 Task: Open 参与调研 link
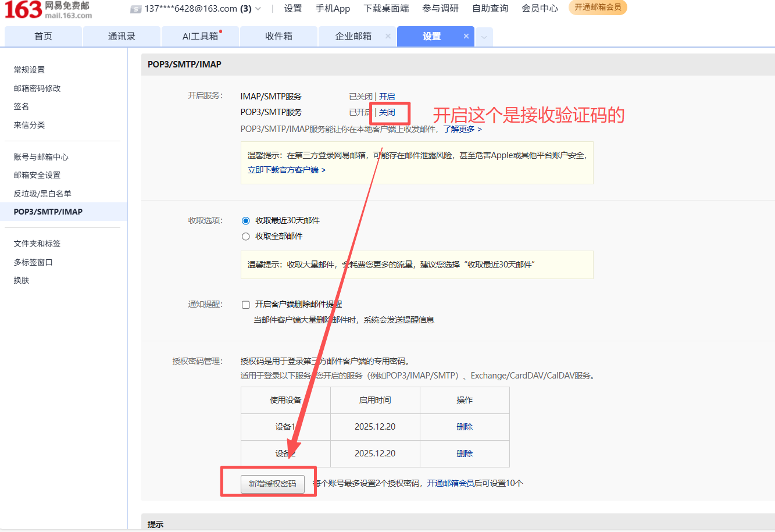[440, 8]
